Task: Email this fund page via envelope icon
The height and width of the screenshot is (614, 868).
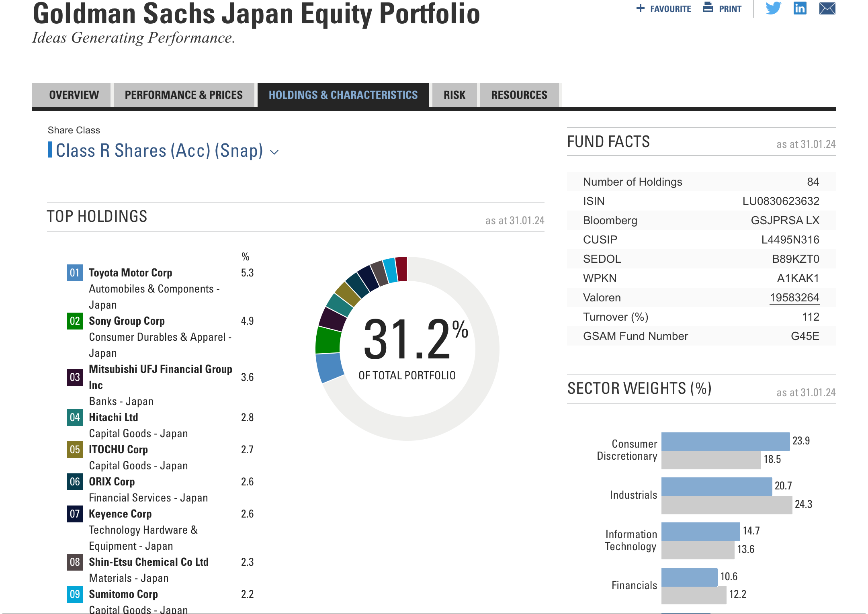Action: (x=827, y=8)
